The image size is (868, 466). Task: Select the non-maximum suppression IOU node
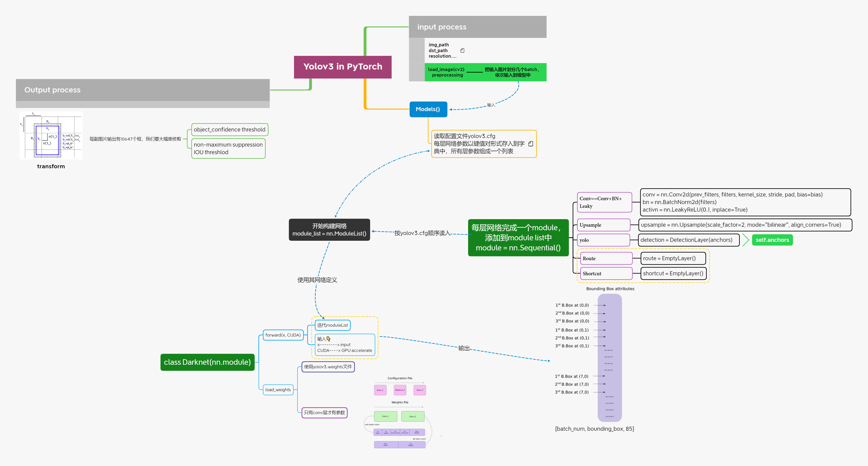229,149
